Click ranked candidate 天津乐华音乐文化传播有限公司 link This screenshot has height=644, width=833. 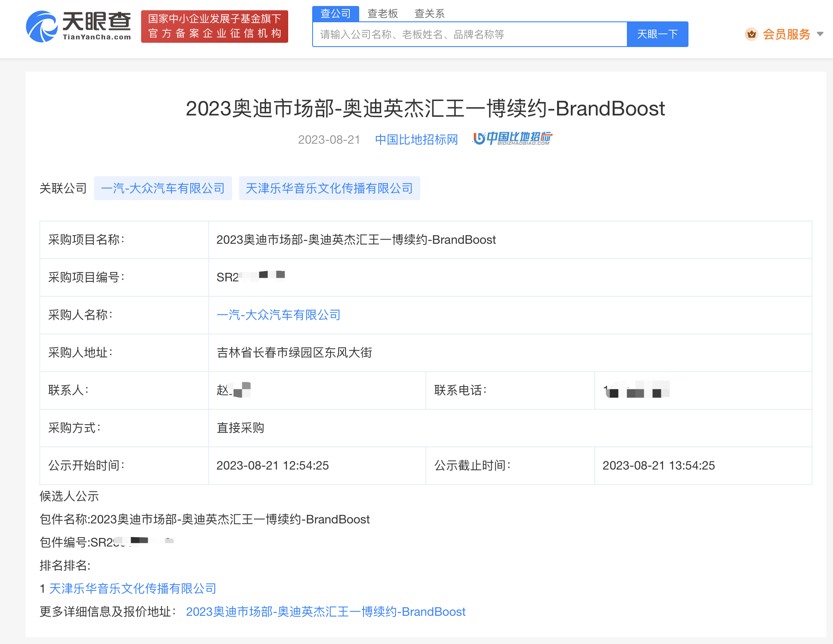click(x=133, y=589)
